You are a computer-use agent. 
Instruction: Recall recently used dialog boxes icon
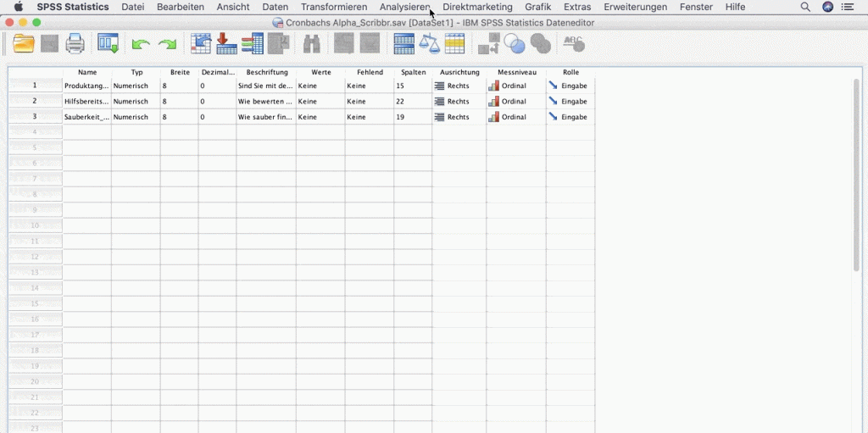pyautogui.click(x=108, y=44)
